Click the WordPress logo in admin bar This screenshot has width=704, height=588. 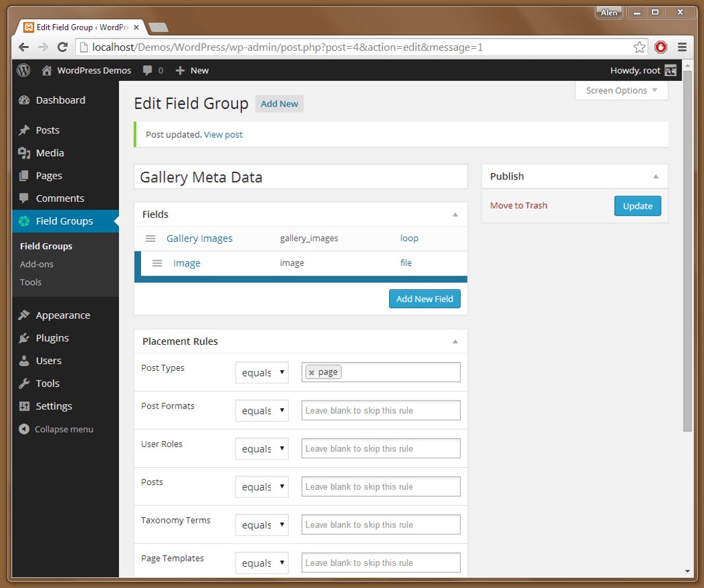coord(23,70)
